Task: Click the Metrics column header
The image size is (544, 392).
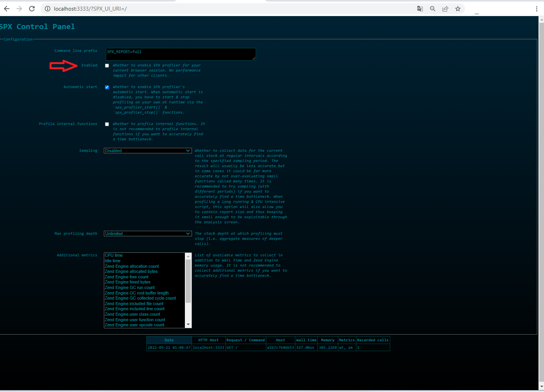Action: tap(347, 340)
